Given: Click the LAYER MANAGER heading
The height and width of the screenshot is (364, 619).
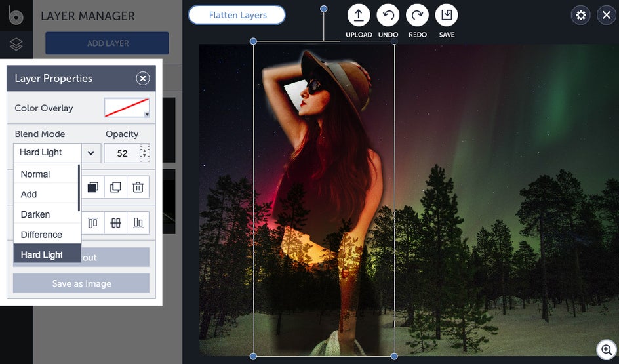Looking at the screenshot, I should pyautogui.click(x=88, y=16).
